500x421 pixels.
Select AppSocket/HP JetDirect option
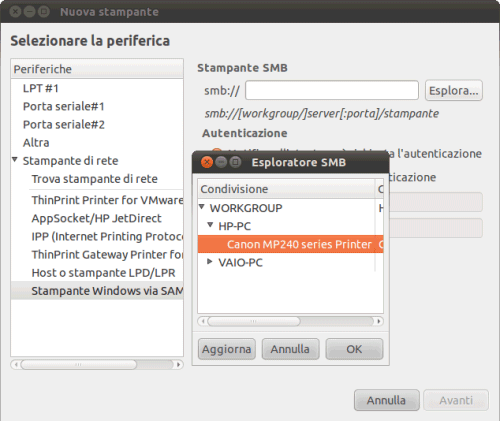pyautogui.click(x=96, y=218)
